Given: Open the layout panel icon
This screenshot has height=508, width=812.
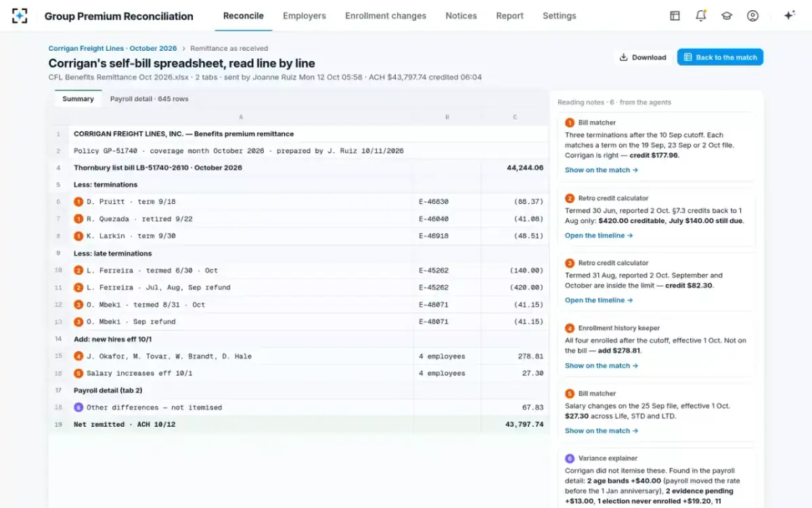Looking at the screenshot, I should click(x=675, y=16).
